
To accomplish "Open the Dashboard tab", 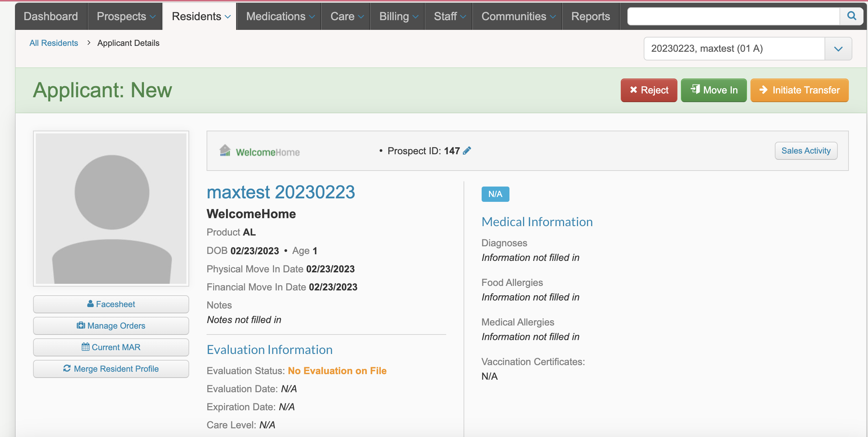I will pos(51,16).
